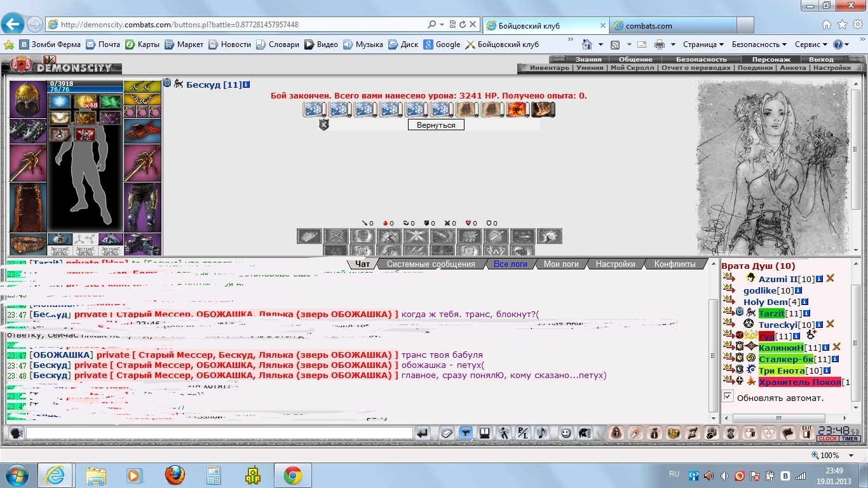The width and height of the screenshot is (868, 488).
Task: Select the Чат tab
Action: [x=363, y=264]
